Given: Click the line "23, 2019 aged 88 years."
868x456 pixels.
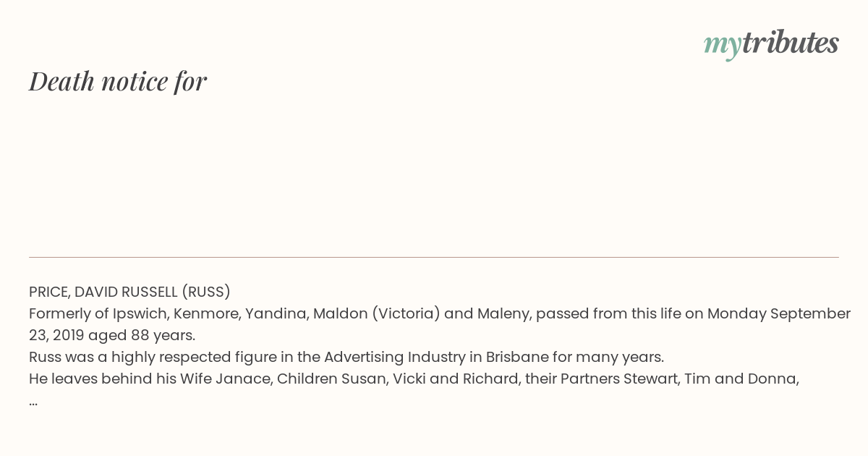Looking at the screenshot, I should [x=112, y=335].
